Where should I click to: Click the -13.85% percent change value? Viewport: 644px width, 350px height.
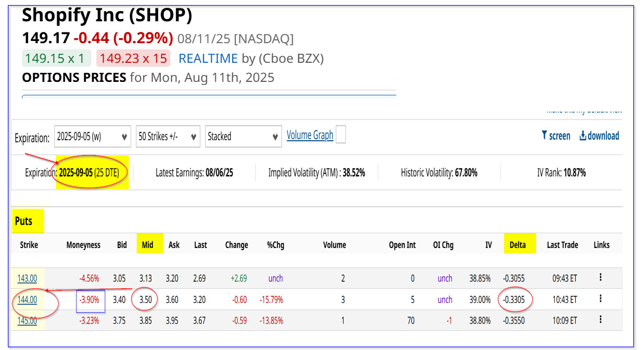click(271, 320)
